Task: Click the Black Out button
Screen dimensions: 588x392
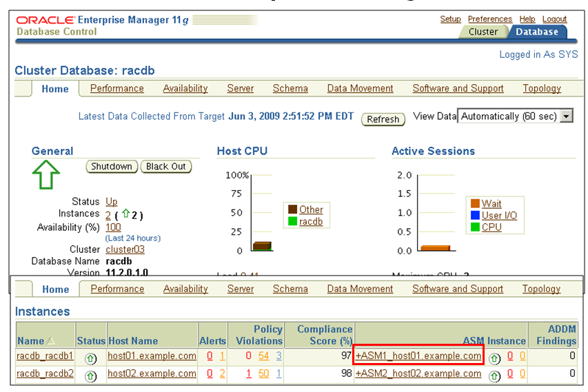Action: point(165,167)
